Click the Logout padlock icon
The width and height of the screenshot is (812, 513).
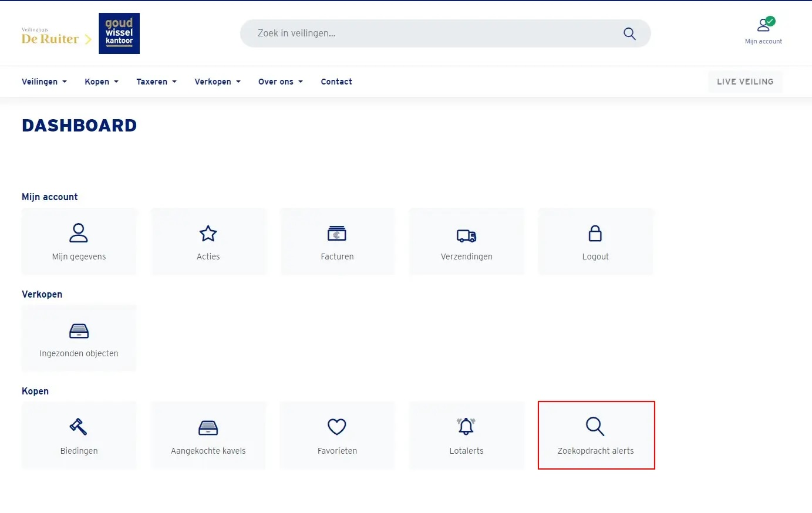[x=595, y=234]
